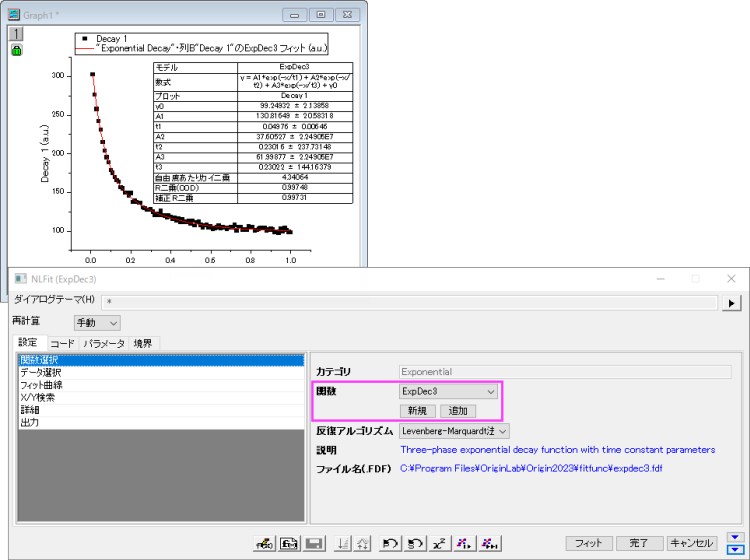
Task: Select X/Y検索 in settings list
Action: coord(161,397)
